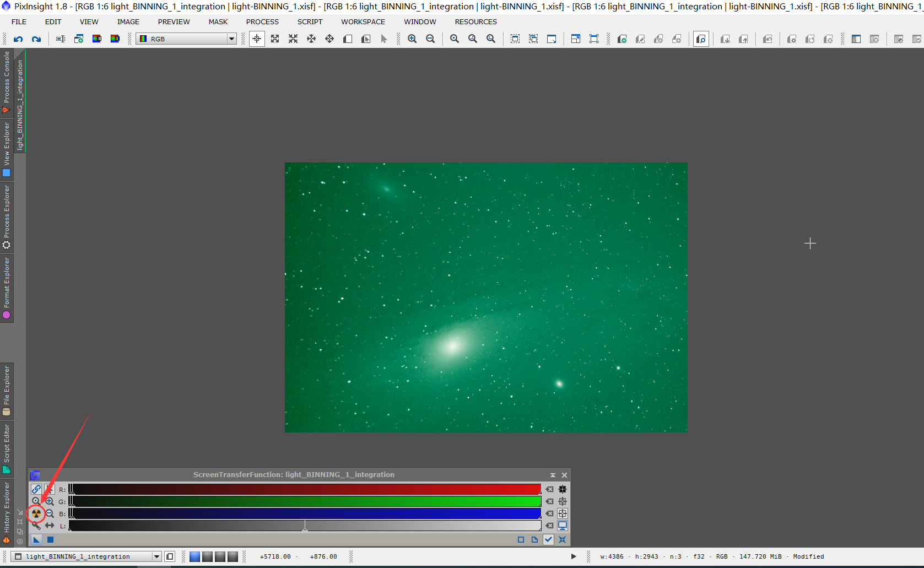
Task: Select the Zoom In mode tool
Action: coord(275,39)
